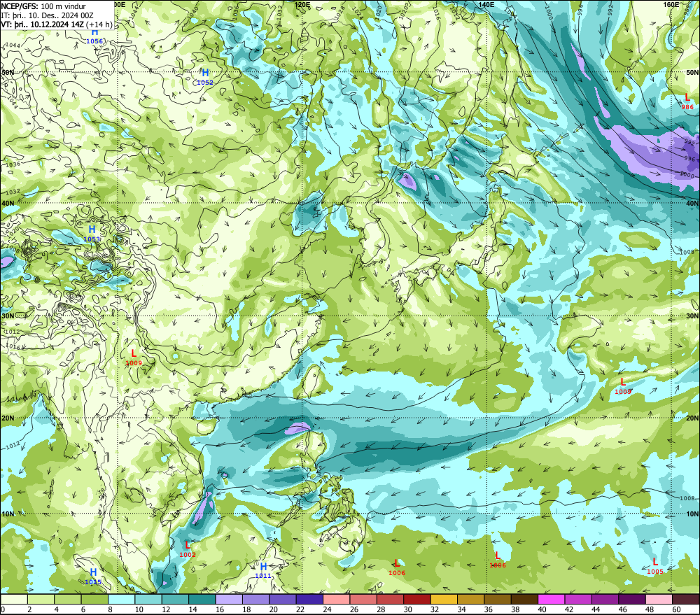Click the L 986 low-pressure marker
This screenshot has width=700, height=615.
pos(687,101)
